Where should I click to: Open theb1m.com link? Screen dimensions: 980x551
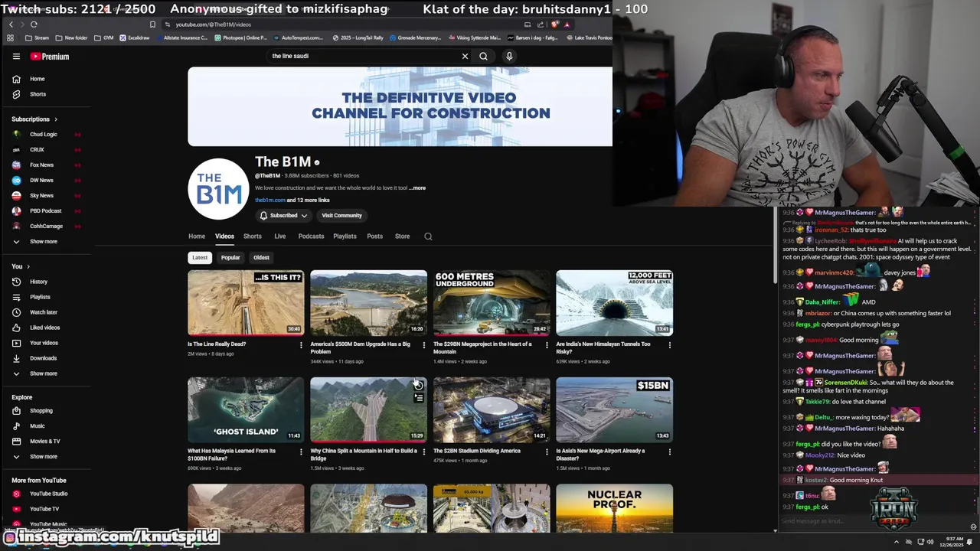click(269, 201)
